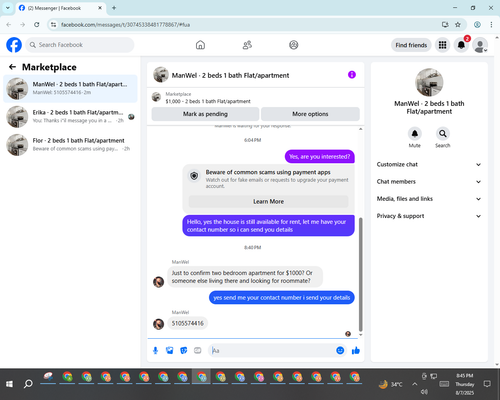Click the listing thumbnail in details panel
The height and width of the screenshot is (400, 500).
click(429, 82)
